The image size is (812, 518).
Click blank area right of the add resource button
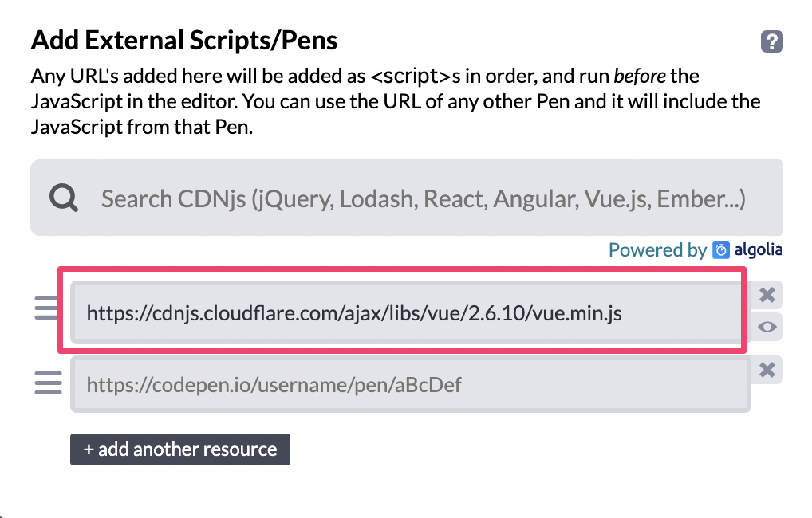tap(518, 449)
